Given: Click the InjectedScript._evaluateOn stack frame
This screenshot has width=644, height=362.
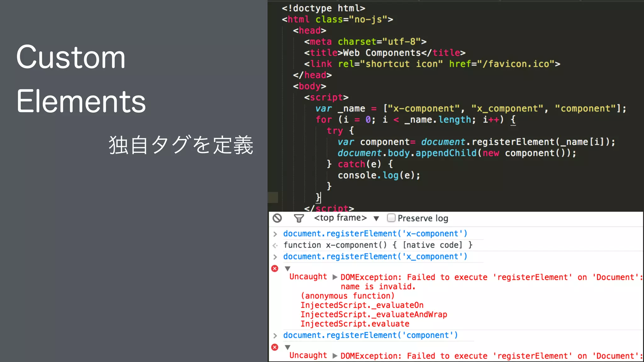Looking at the screenshot, I should click(x=362, y=305).
